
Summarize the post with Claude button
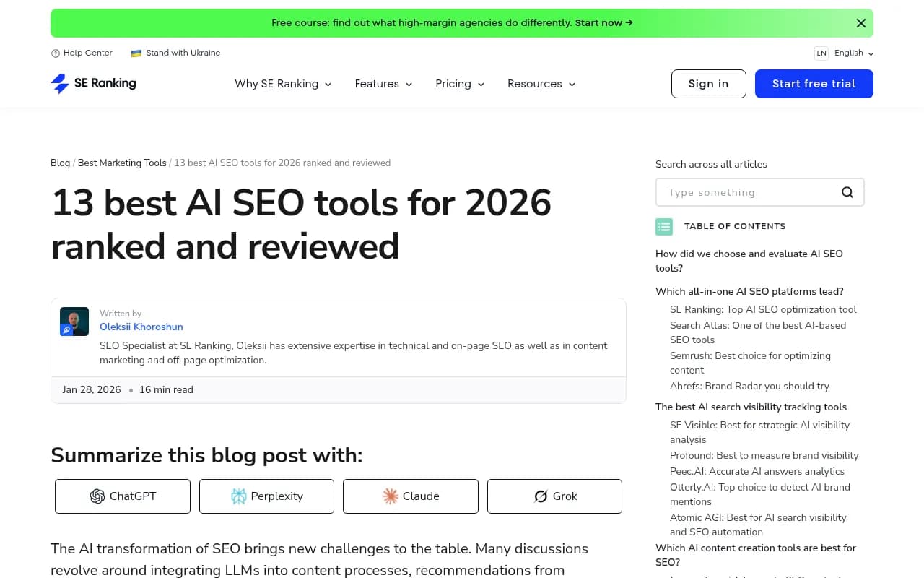pos(410,496)
